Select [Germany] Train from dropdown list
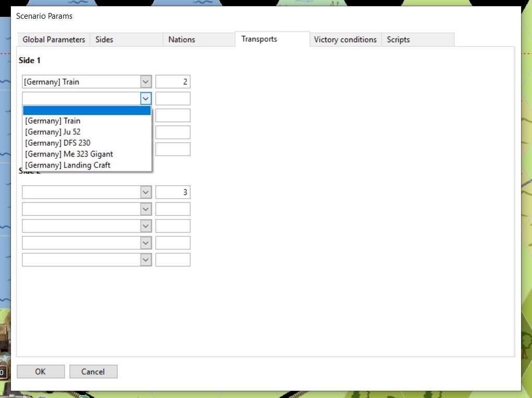The image size is (532, 398). coord(53,121)
